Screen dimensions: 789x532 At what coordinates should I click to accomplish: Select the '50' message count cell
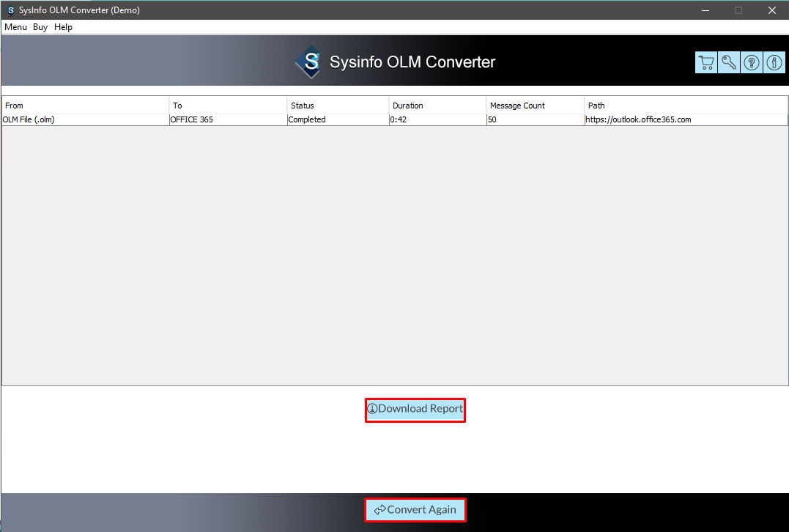click(x=536, y=119)
